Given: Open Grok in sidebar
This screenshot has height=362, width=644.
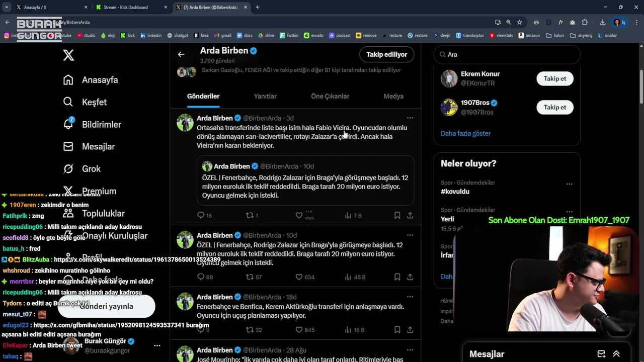Looking at the screenshot, I should coord(82,168).
